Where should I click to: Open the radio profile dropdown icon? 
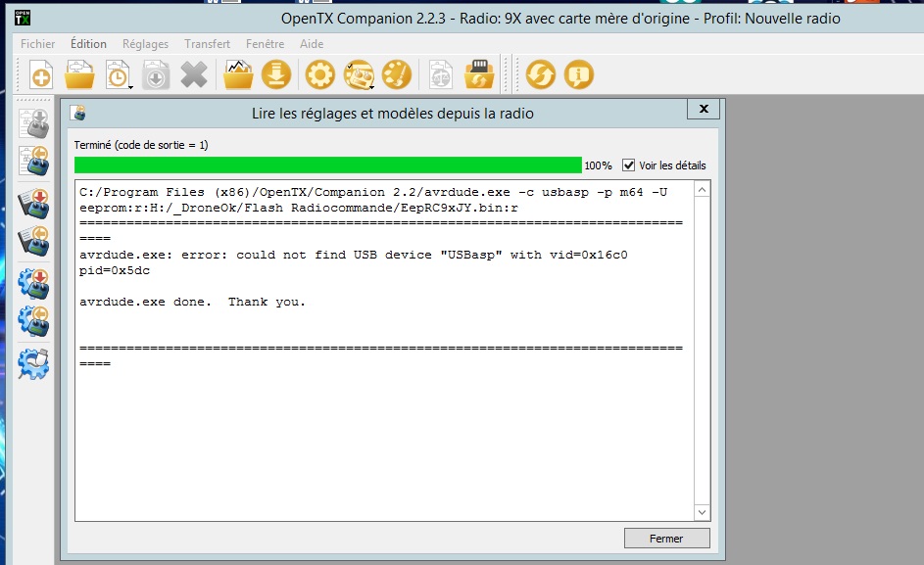(x=359, y=74)
